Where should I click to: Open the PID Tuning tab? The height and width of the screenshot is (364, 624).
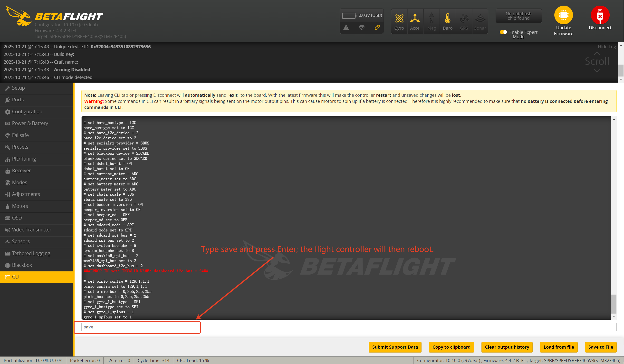[x=24, y=159]
